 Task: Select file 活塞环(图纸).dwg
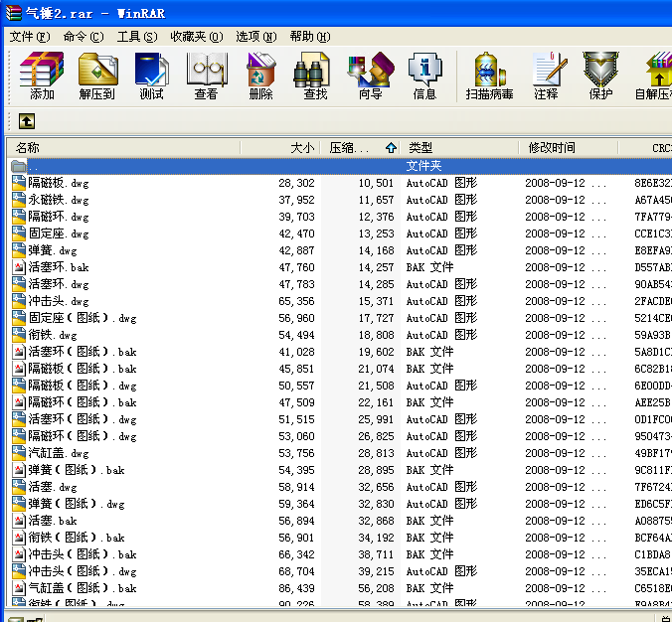[83, 419]
